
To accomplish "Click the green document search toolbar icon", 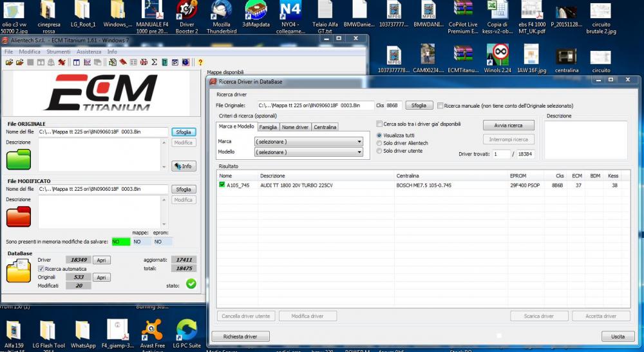I will click(x=112, y=63).
